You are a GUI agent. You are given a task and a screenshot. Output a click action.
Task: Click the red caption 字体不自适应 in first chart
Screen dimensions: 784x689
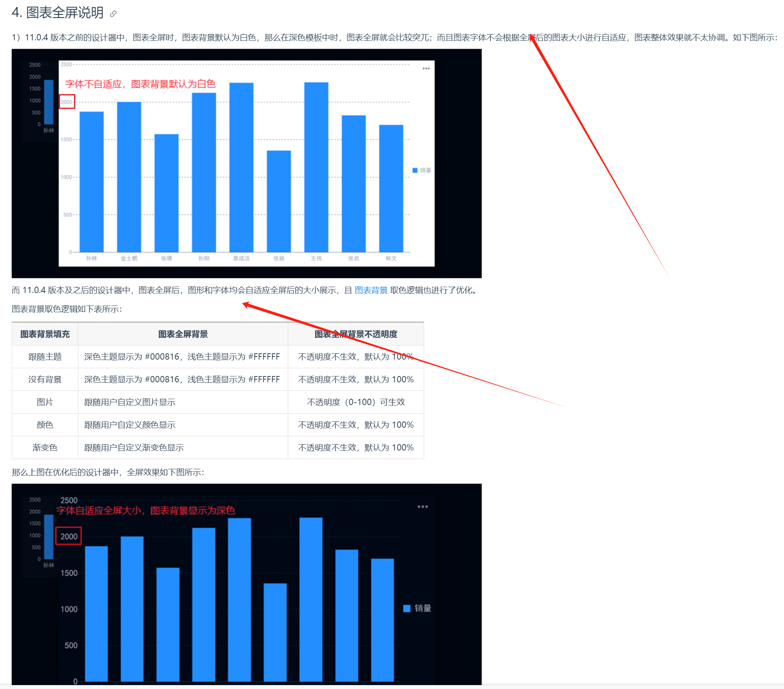coord(140,84)
